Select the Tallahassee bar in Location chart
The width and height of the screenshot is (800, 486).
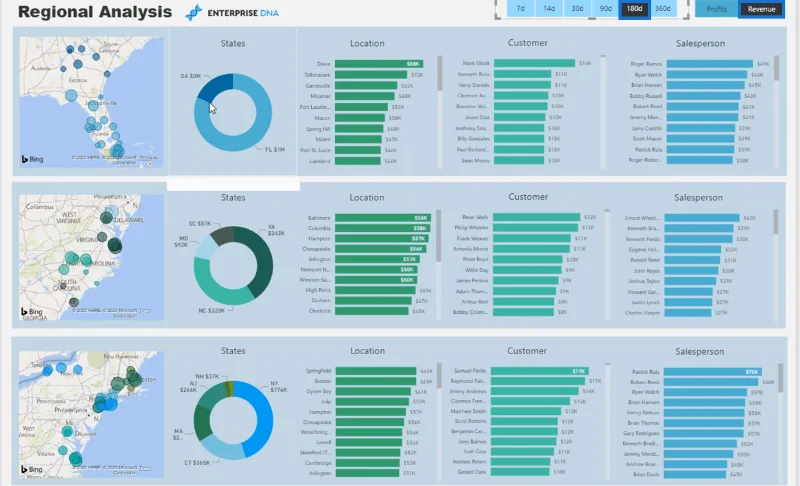[x=371, y=74]
